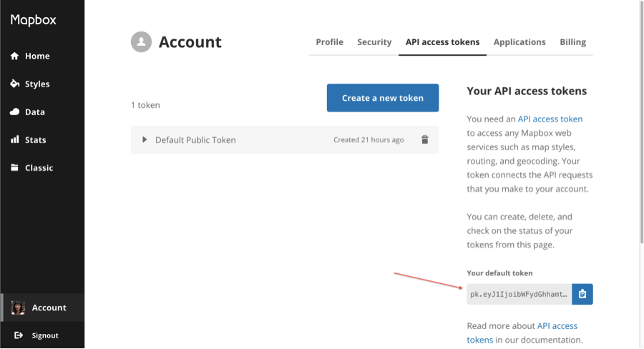Open Stats bar chart icon
The image size is (644, 349).
point(14,140)
